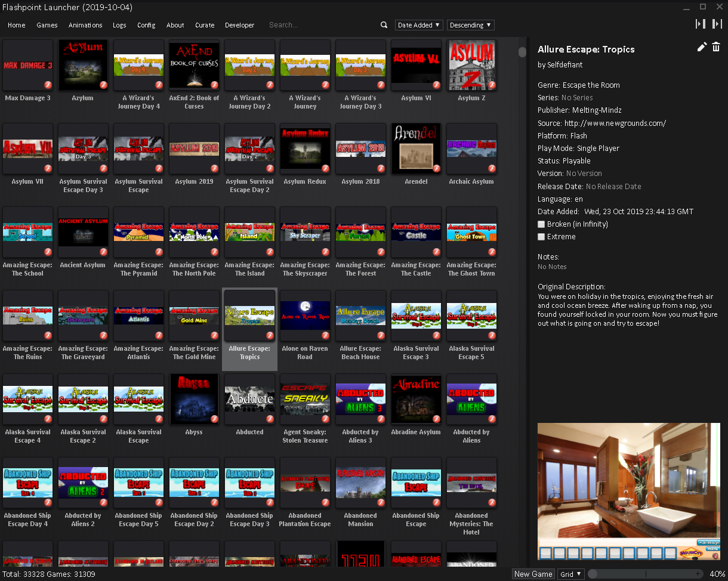Click the trash delete game icon
The width and height of the screenshot is (728, 581).
point(716,47)
